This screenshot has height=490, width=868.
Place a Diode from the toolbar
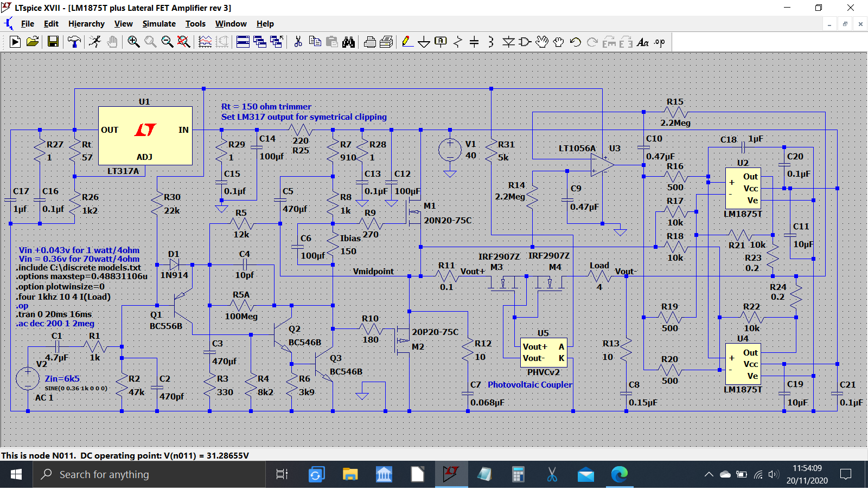point(508,42)
